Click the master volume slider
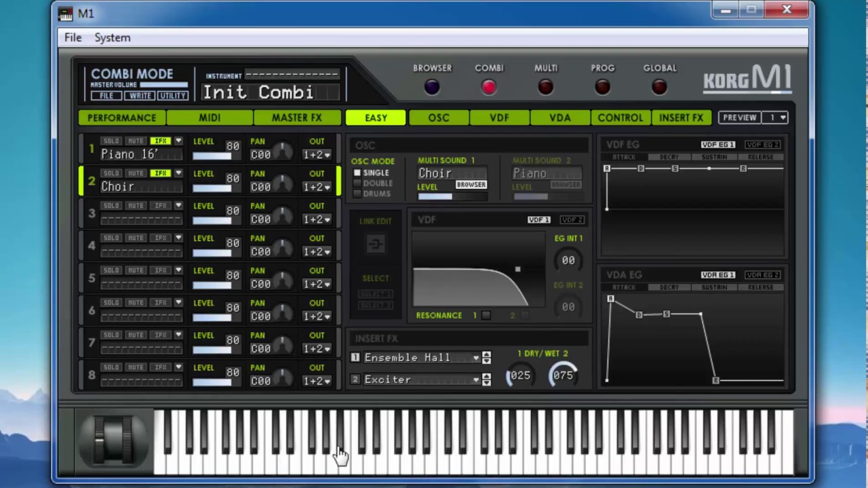The height and width of the screenshot is (488, 868). click(x=163, y=85)
